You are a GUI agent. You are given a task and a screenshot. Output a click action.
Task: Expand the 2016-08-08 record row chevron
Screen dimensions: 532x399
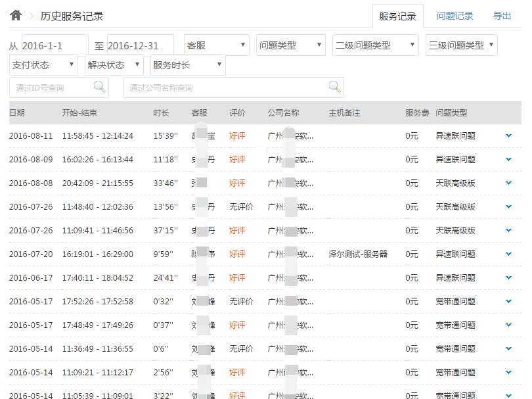pos(508,183)
